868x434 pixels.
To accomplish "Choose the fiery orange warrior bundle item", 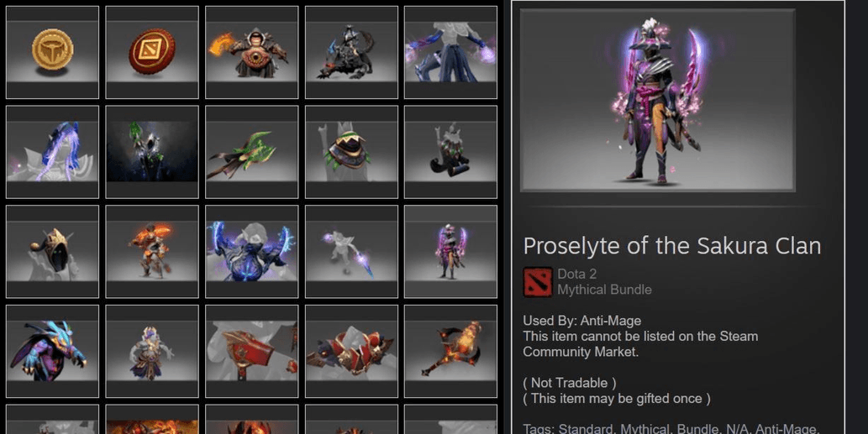I will pyautogui.click(x=152, y=251).
